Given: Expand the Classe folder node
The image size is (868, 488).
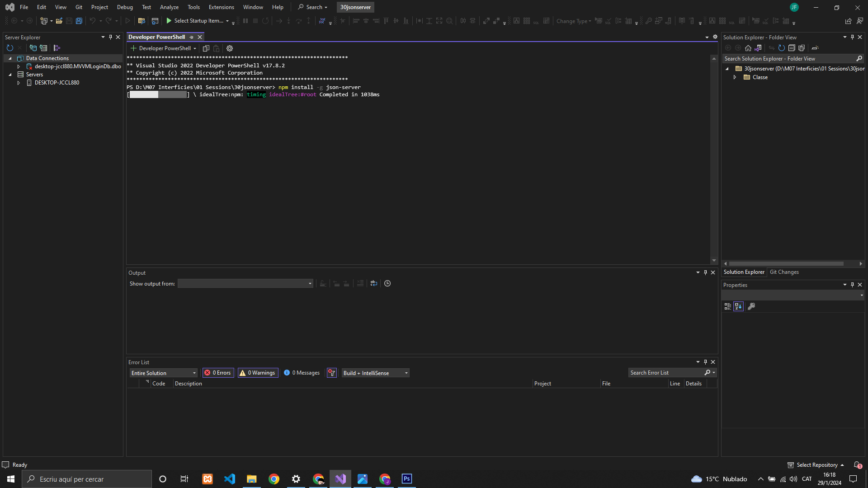Looking at the screenshot, I should [735, 77].
